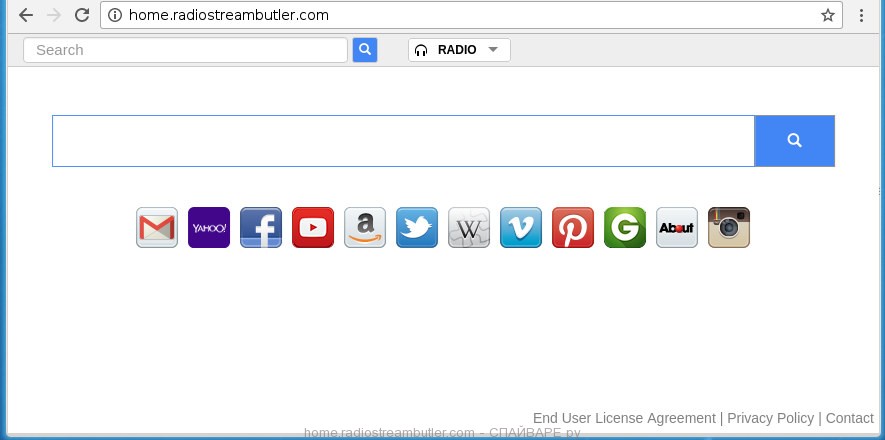
Task: Focus the toolbar Search input field
Action: [185, 50]
